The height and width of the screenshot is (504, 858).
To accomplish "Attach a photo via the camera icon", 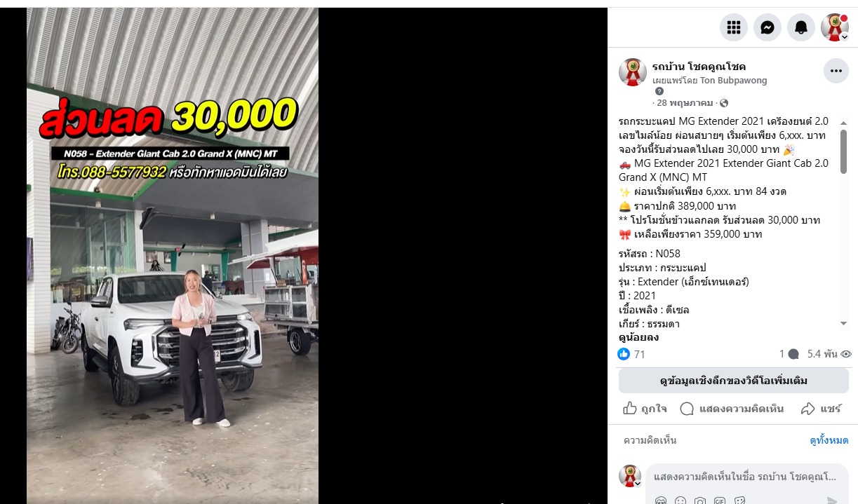I will tap(700, 500).
